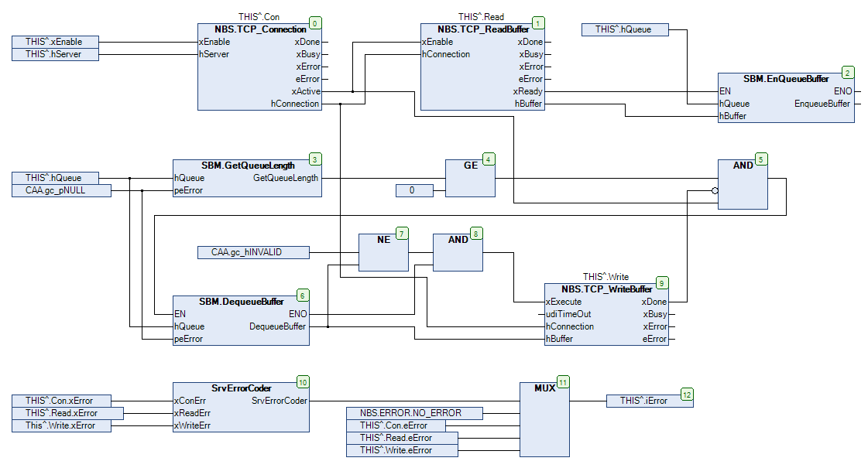Click order badge 12 beside THIS^.iError output
The width and height of the screenshot is (868, 468).
click(687, 395)
